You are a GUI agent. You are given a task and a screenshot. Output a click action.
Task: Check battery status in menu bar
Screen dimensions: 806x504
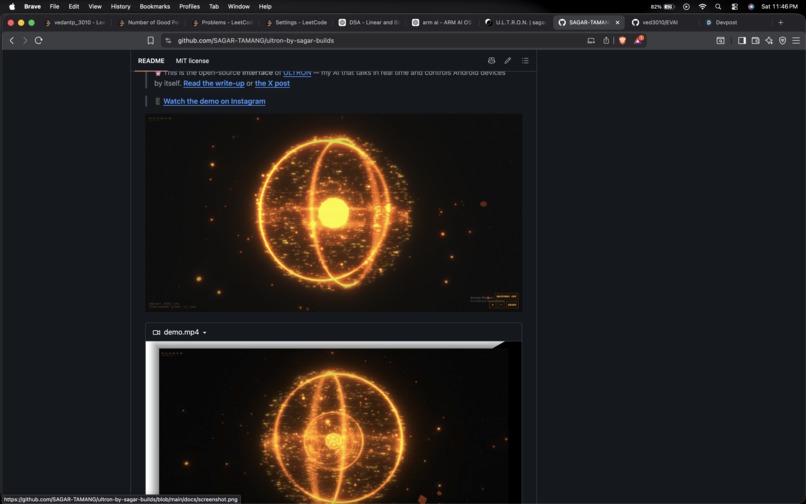click(663, 7)
